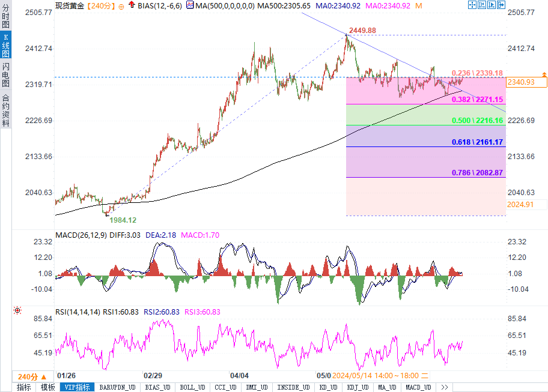Switch to the 闪电图 side tab
The image size is (548, 392).
(x=5, y=74)
